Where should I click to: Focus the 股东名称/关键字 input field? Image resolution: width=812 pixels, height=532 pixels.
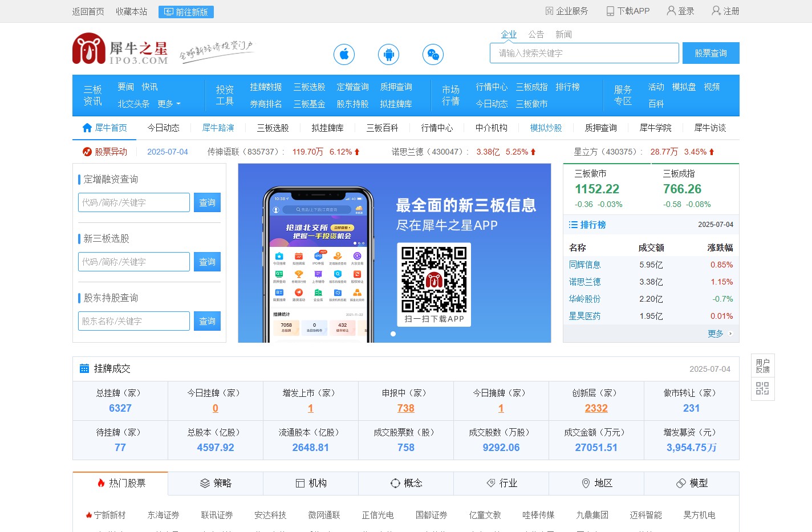pos(134,321)
